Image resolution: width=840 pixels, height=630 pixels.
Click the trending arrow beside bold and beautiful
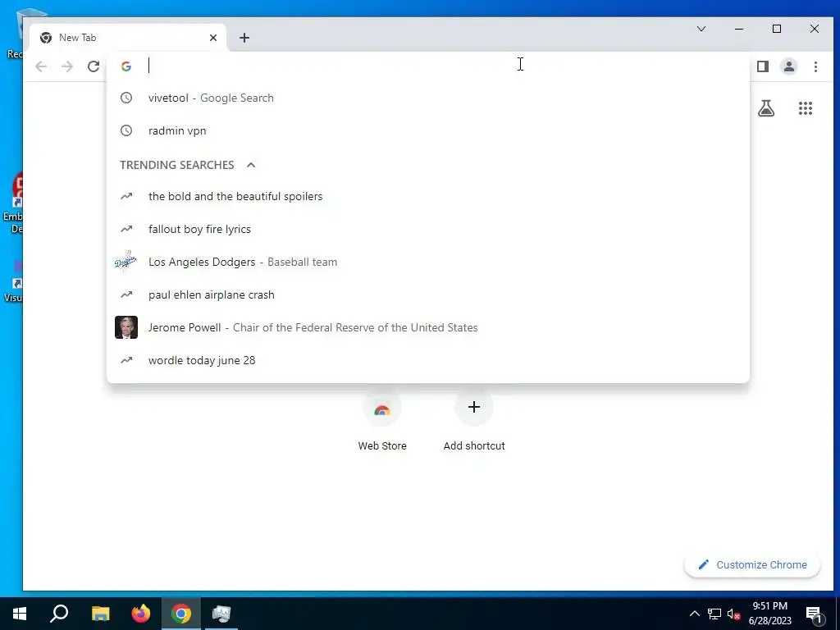pyautogui.click(x=126, y=196)
